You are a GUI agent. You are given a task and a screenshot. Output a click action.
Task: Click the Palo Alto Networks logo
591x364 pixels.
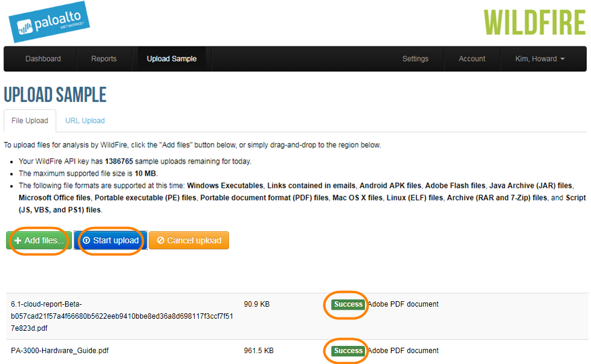coord(49,22)
